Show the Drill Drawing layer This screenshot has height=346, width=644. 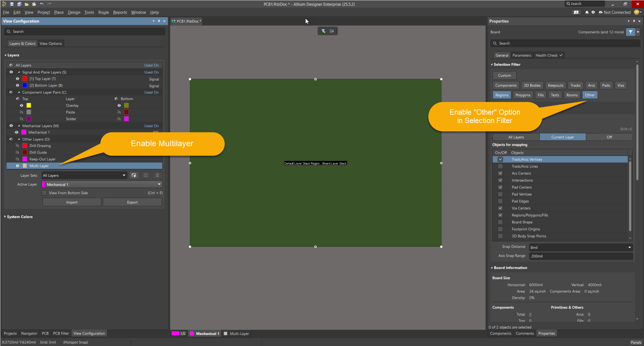pyautogui.click(x=17, y=146)
